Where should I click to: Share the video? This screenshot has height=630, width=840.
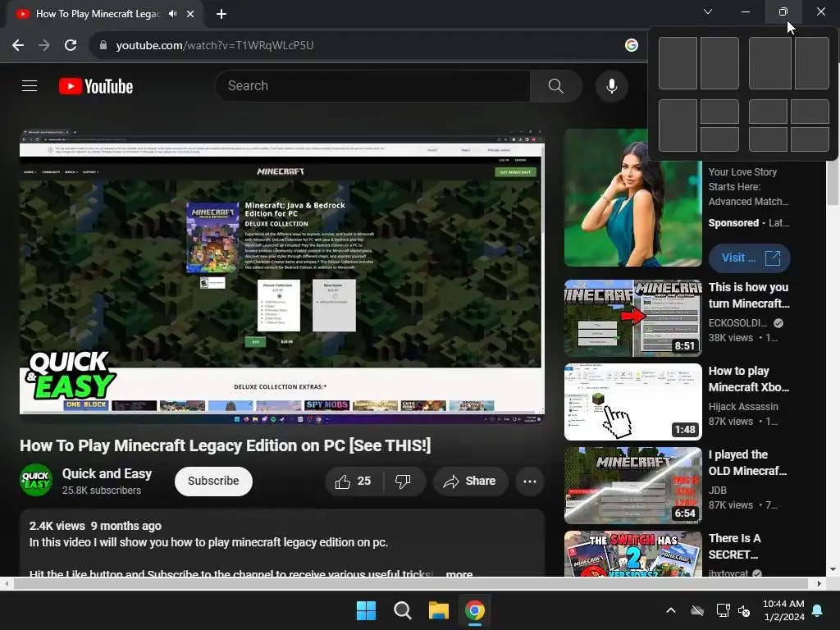[x=470, y=481]
